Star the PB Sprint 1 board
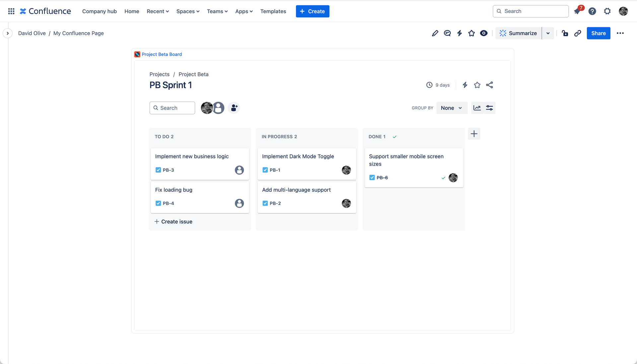This screenshot has width=637, height=364. point(477,85)
